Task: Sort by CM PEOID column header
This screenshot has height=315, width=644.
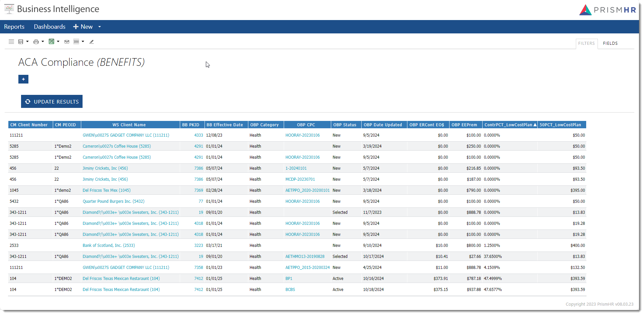Action: (67, 125)
